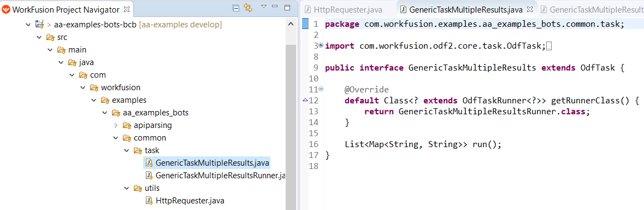
Task: Collapse the method fold on line 11
Action: coord(321,89)
